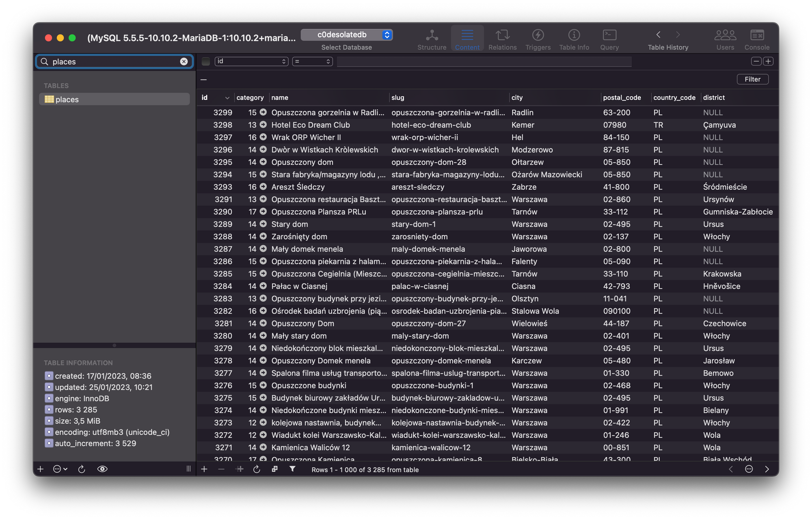Open the Users management panel
Image resolution: width=812 pixels, height=520 pixels.
[725, 39]
